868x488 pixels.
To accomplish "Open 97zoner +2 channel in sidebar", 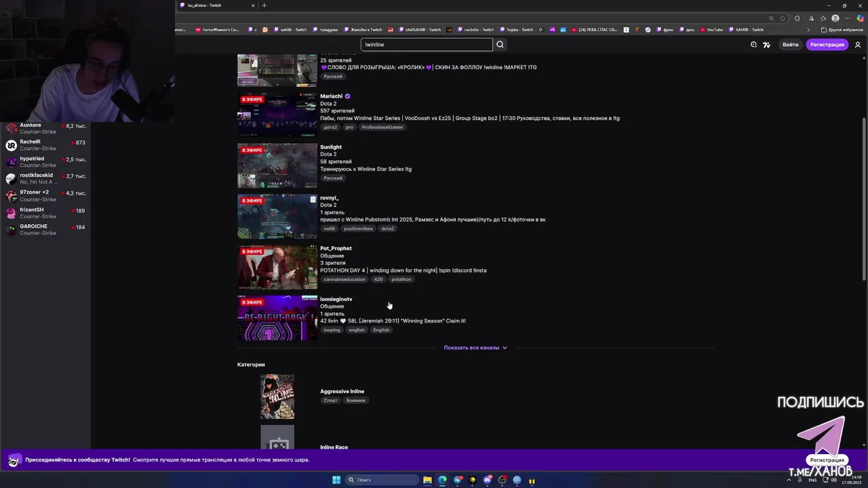I will click(x=45, y=196).
